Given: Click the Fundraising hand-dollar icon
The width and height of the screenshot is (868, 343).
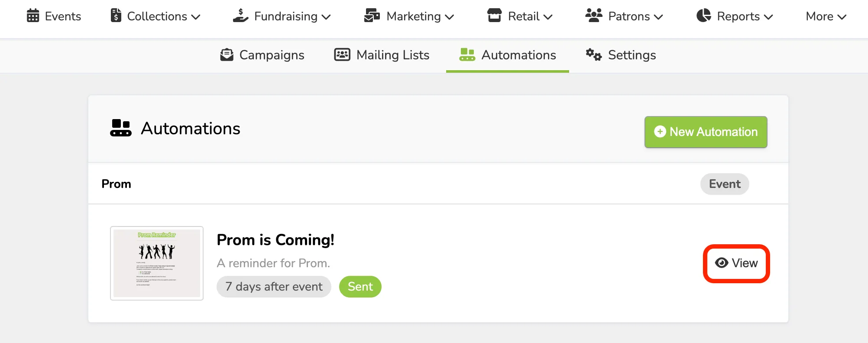Looking at the screenshot, I should coord(241,16).
